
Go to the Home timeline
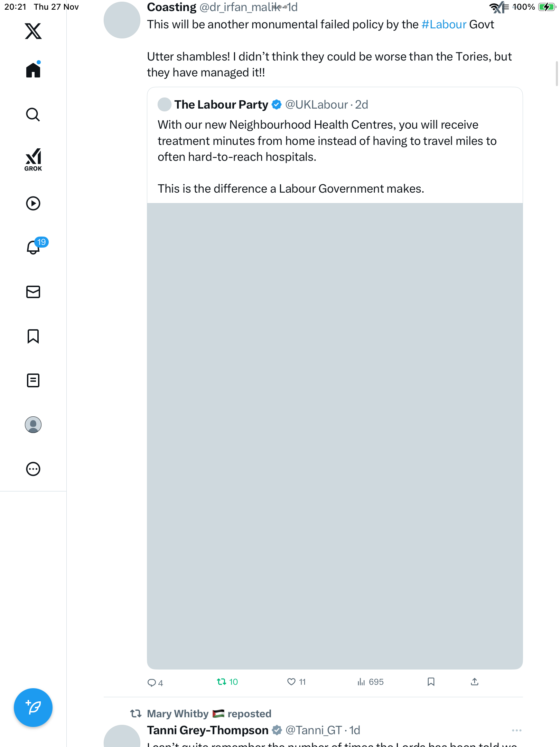(x=33, y=70)
